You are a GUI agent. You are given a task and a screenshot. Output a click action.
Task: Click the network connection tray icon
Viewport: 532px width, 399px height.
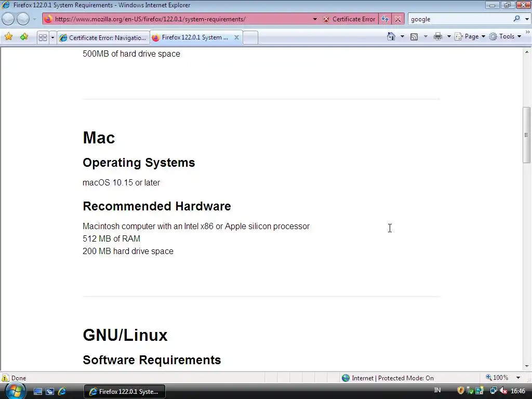[494, 391]
